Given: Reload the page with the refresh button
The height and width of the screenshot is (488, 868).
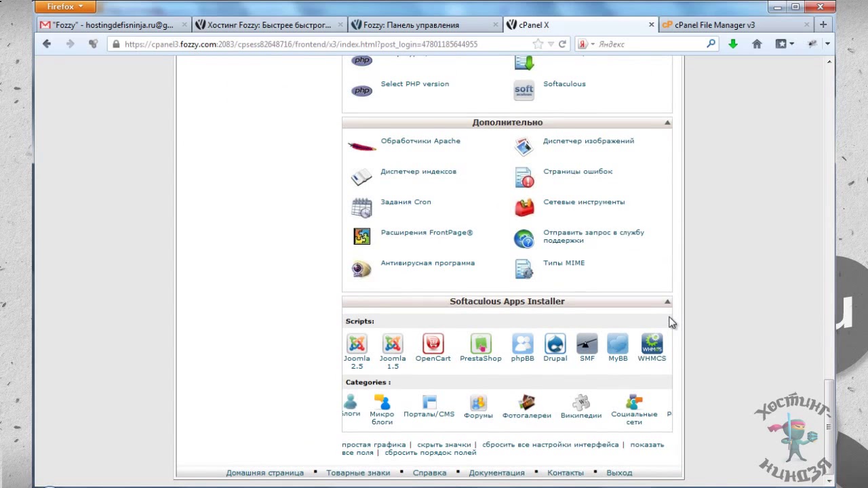Looking at the screenshot, I should pyautogui.click(x=562, y=44).
